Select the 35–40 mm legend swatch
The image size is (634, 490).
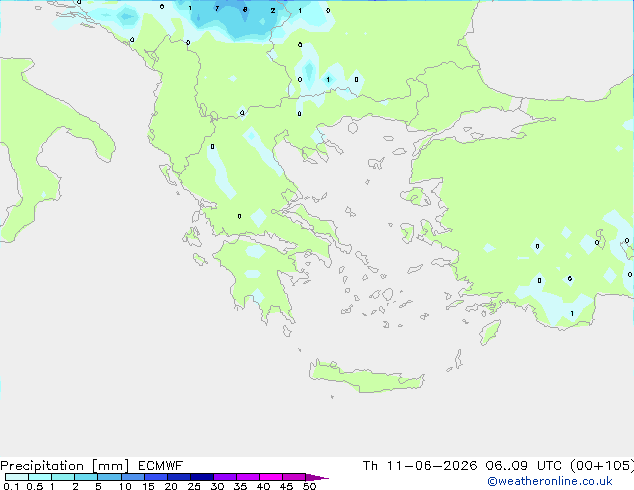(248, 477)
